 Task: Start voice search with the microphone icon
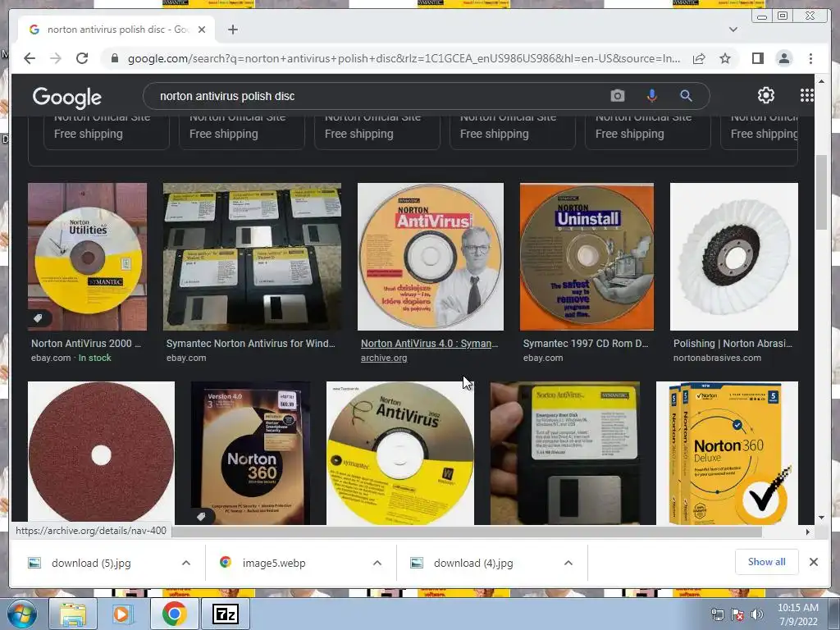pyautogui.click(x=651, y=96)
